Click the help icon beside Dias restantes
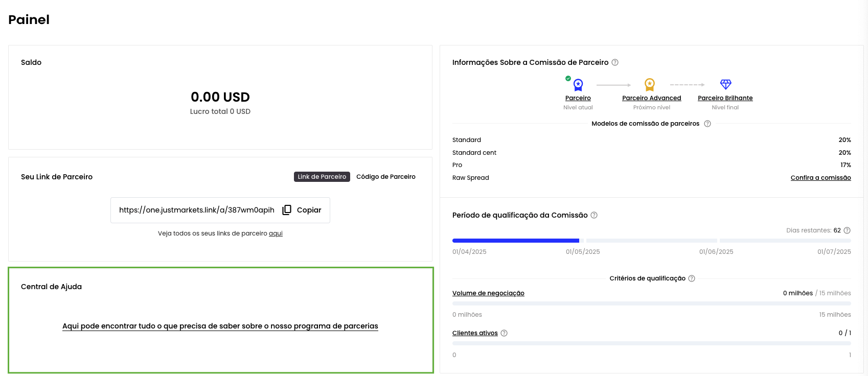The height and width of the screenshot is (376, 868). click(x=847, y=230)
